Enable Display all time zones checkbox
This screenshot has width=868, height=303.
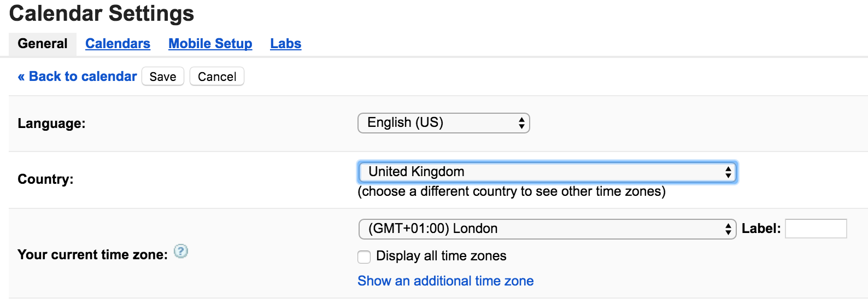click(364, 257)
